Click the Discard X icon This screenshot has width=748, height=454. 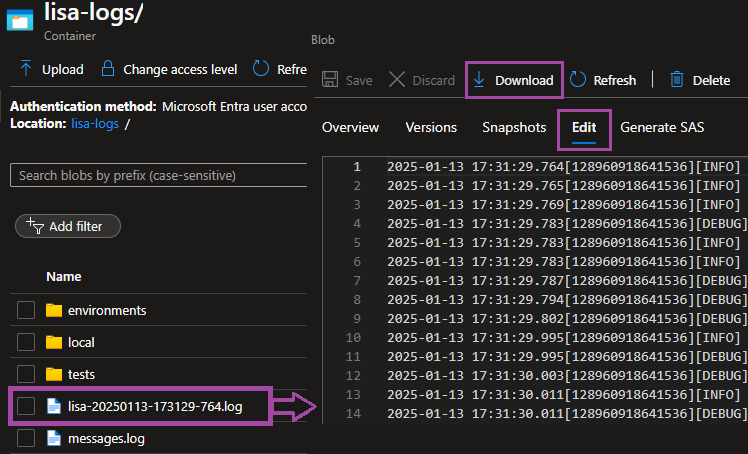click(397, 80)
